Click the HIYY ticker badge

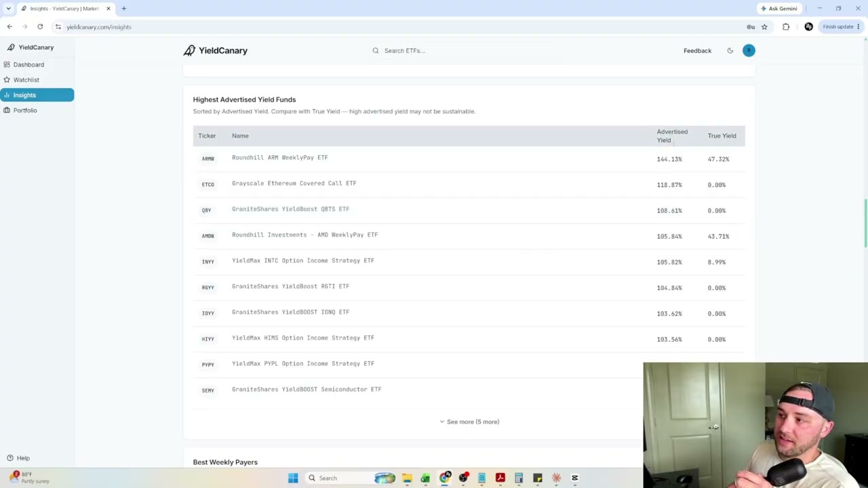(x=208, y=339)
